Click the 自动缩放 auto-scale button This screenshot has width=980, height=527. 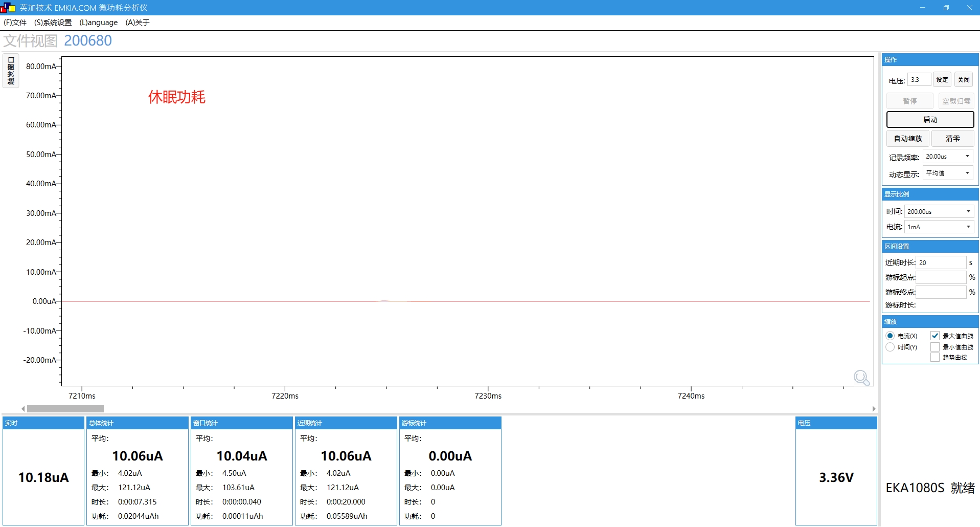(908, 139)
